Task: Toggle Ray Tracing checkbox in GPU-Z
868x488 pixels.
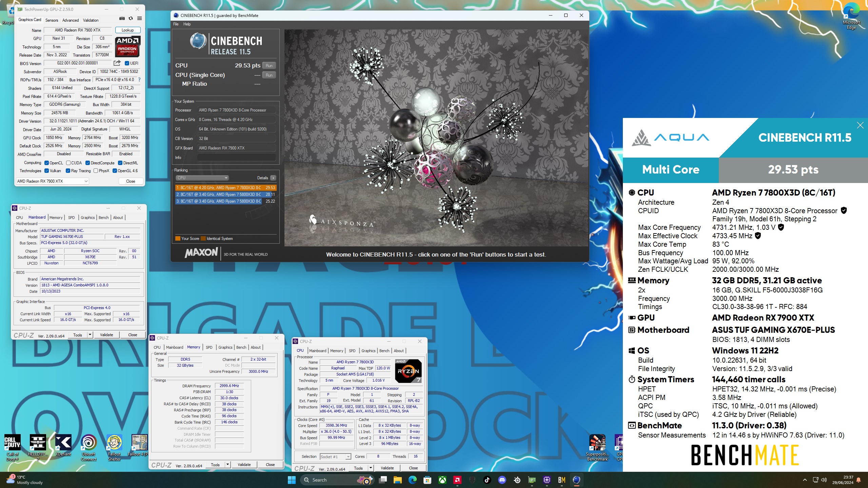Action: click(x=68, y=171)
